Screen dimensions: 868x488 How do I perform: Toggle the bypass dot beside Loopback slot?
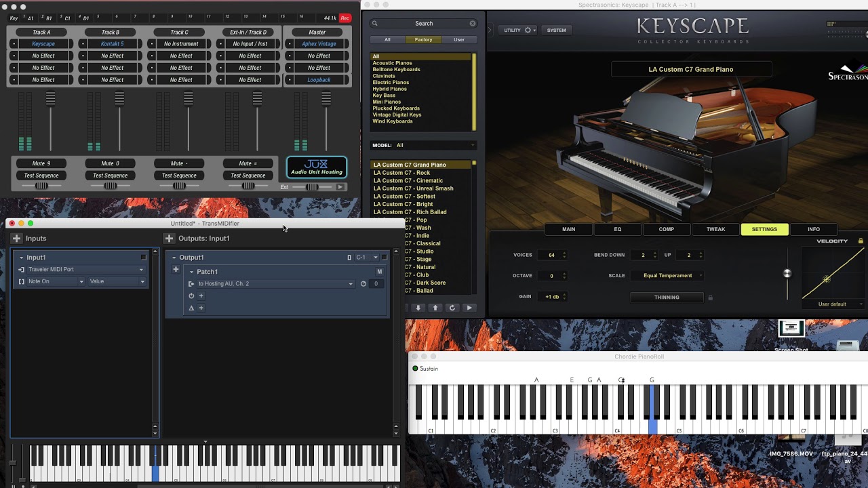[x=289, y=80]
